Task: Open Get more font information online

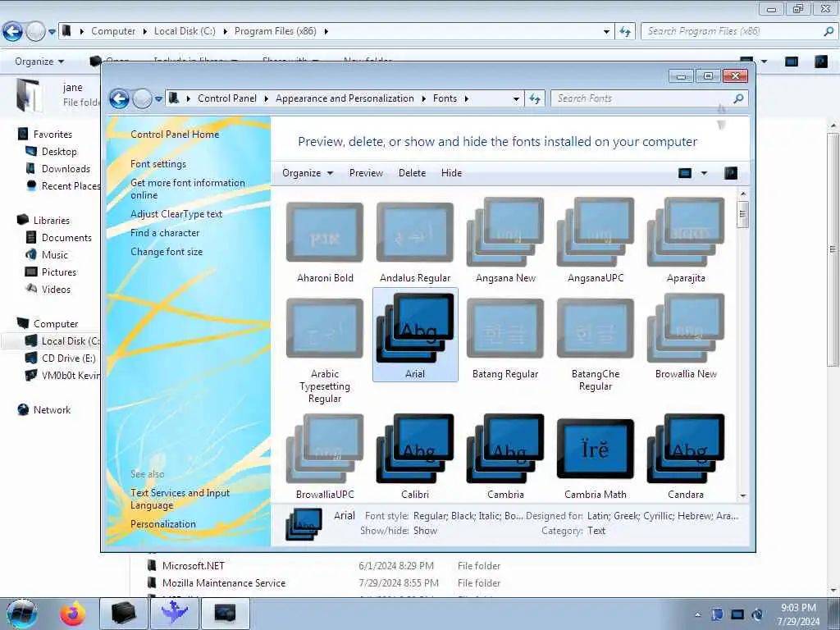Action: [188, 189]
